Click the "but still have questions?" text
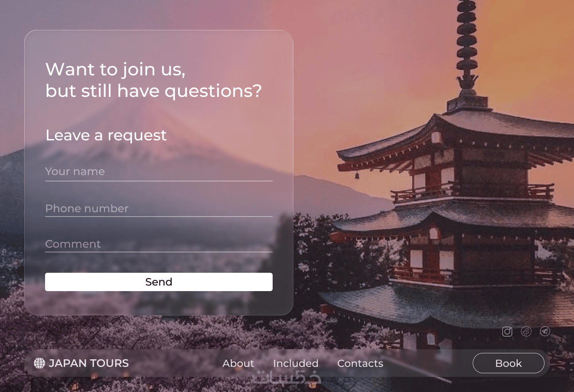574x392 pixels. click(x=153, y=91)
